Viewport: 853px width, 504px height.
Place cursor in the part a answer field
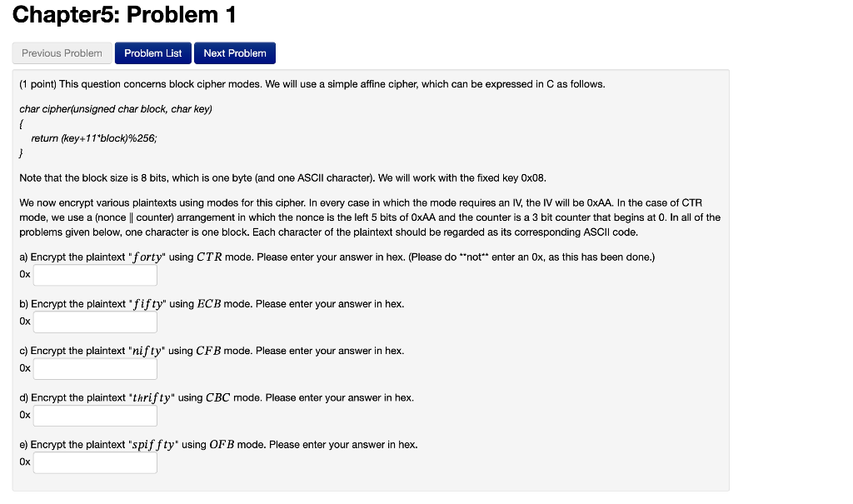[94, 275]
